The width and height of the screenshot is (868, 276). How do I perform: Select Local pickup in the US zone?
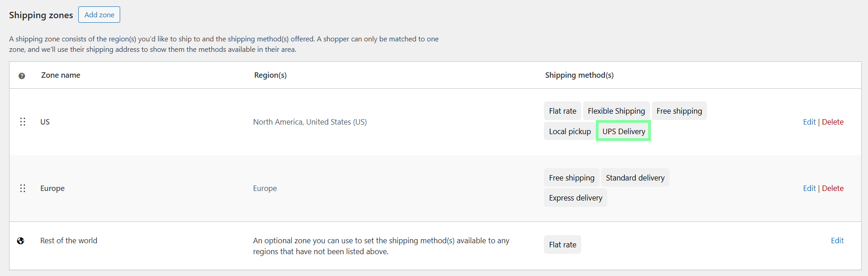[569, 130]
